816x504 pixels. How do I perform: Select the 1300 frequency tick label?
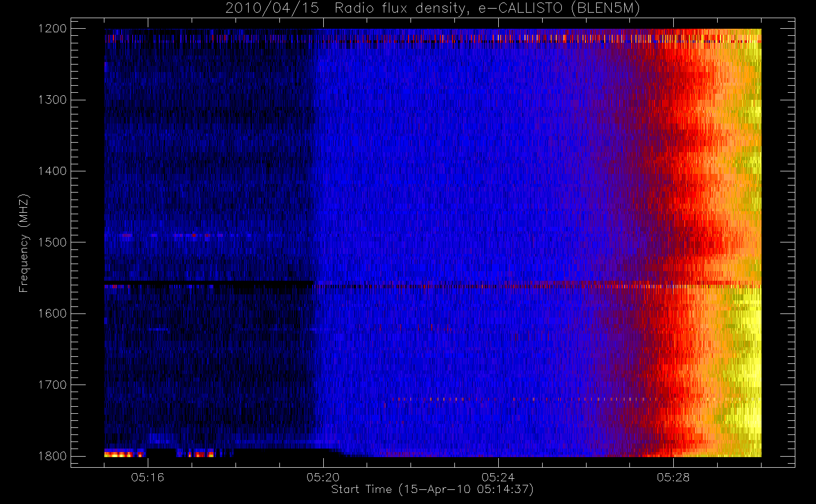point(52,100)
